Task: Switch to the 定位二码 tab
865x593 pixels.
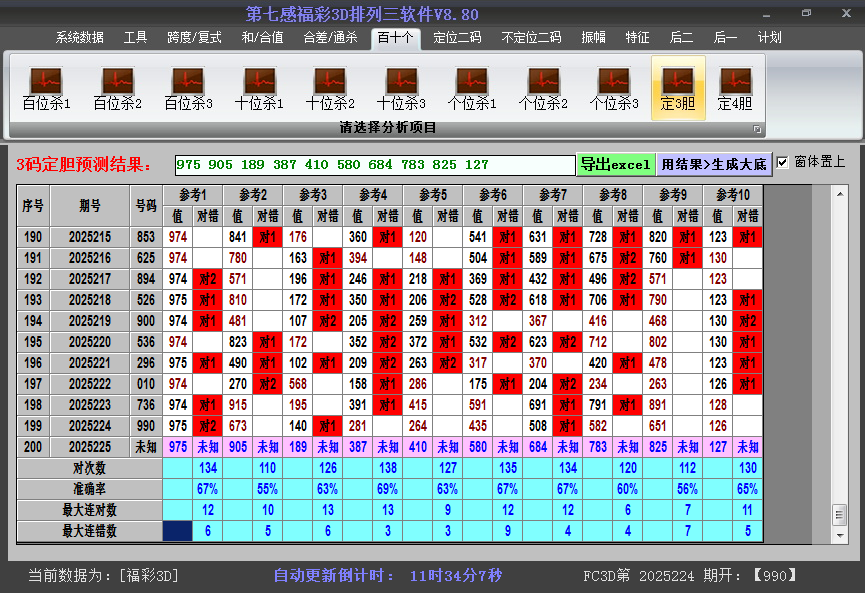Action: pyautogui.click(x=457, y=38)
